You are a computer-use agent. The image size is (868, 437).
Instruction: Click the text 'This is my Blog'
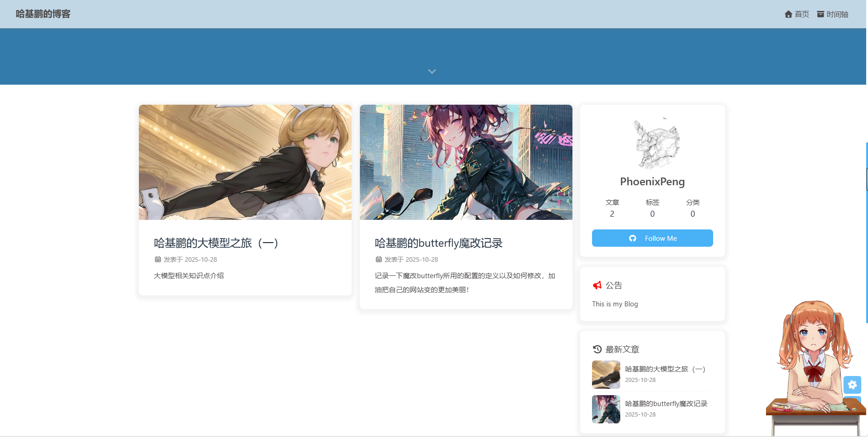pyautogui.click(x=615, y=304)
